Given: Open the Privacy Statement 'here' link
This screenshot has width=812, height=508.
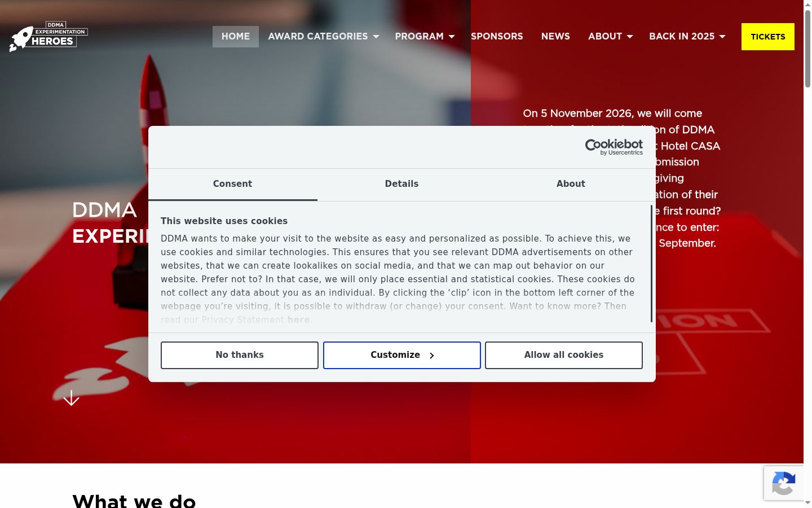Looking at the screenshot, I should pos(298,320).
